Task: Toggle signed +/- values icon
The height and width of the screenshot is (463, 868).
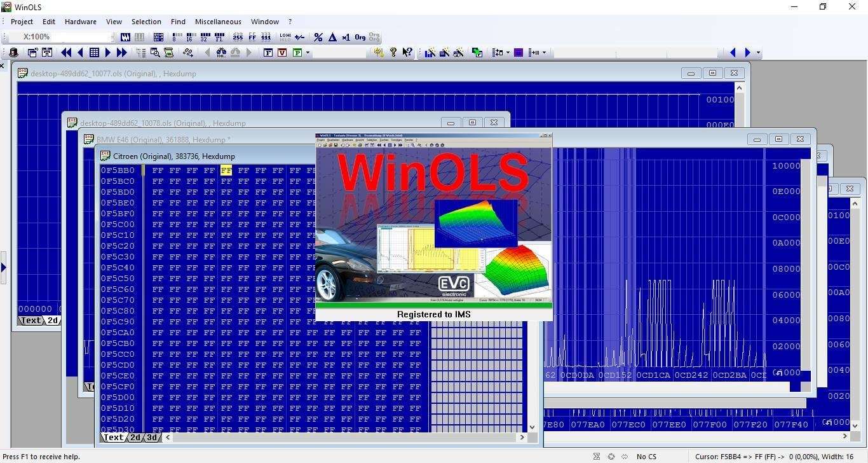Action: (299, 38)
